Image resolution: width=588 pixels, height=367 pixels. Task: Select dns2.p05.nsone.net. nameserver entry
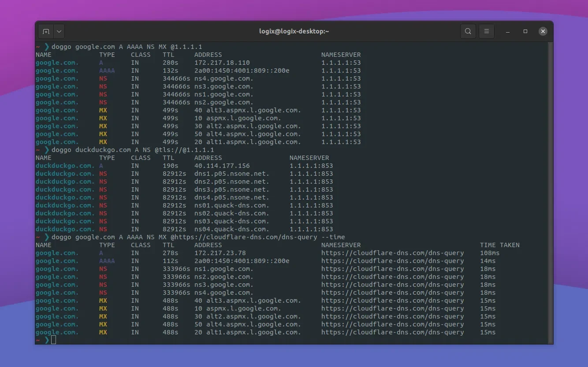pyautogui.click(x=232, y=182)
